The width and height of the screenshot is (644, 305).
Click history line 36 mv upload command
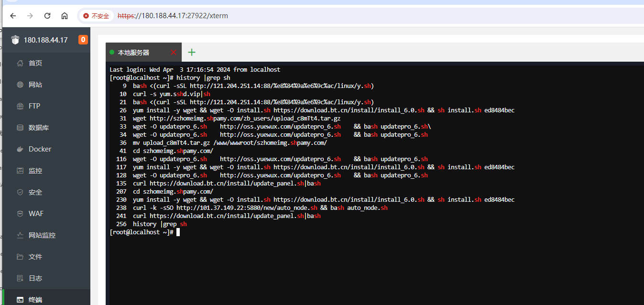coord(223,143)
